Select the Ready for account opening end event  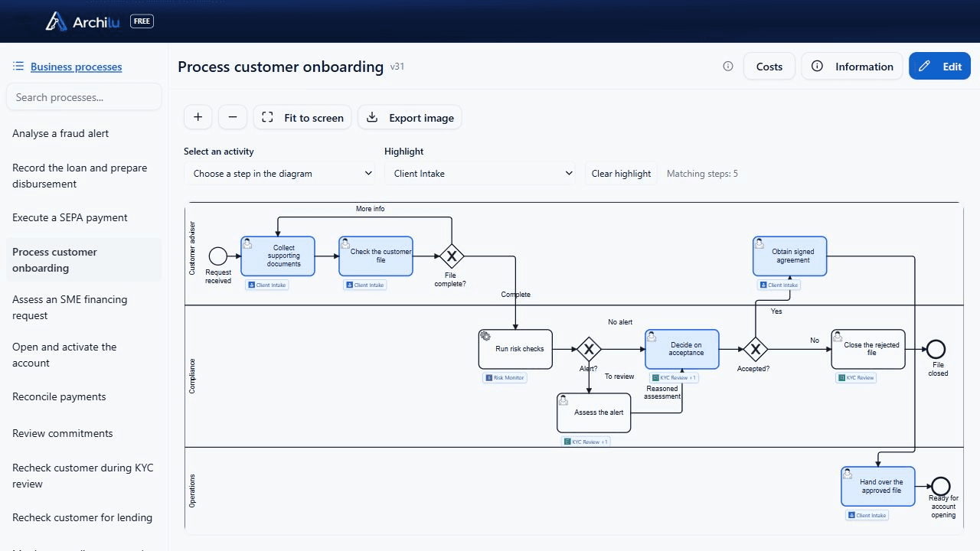941,486
